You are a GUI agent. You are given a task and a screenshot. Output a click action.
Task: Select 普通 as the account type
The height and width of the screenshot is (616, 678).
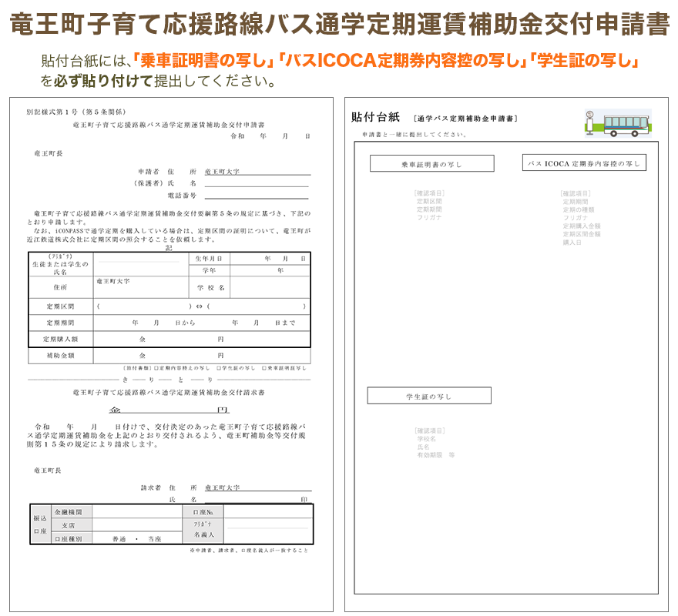(119, 539)
